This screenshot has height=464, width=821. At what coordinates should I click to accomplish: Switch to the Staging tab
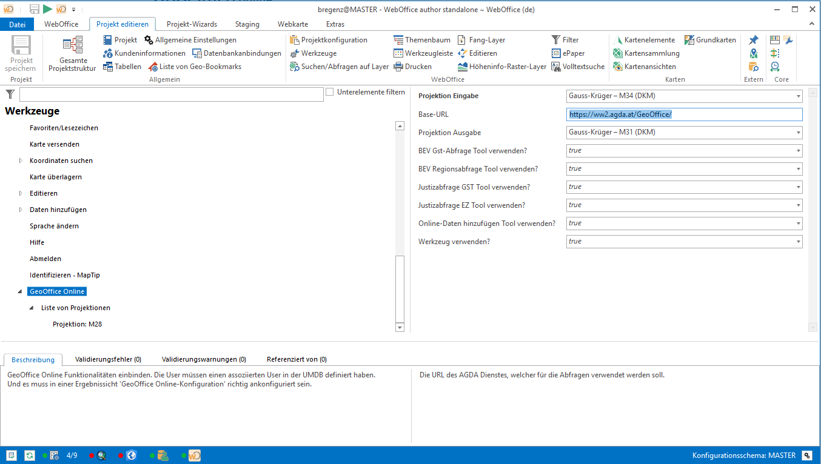(247, 24)
